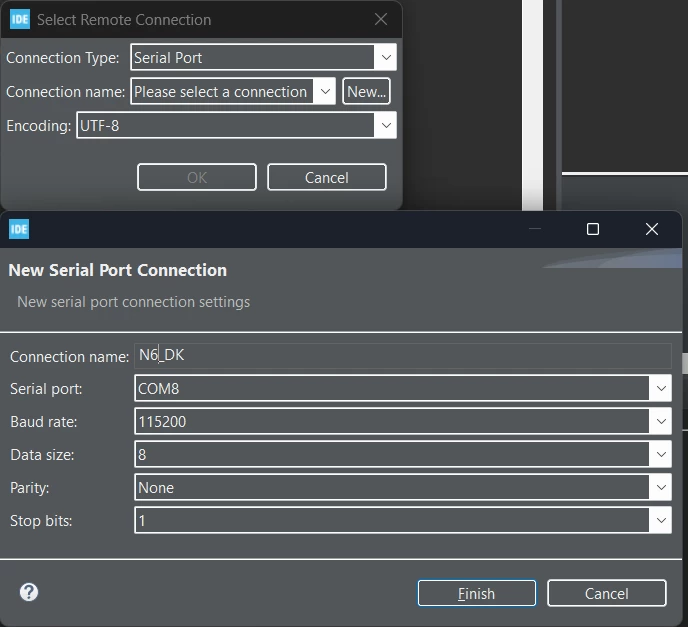Click the 'Baud rate:' label
The width and height of the screenshot is (688, 627).
tap(44, 422)
